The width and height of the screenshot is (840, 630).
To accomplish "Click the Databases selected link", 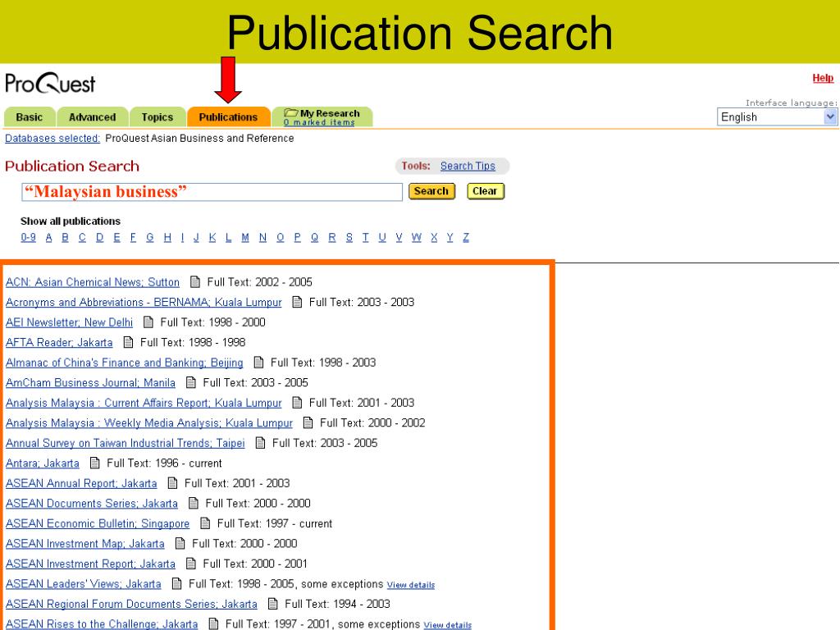I will 52,138.
